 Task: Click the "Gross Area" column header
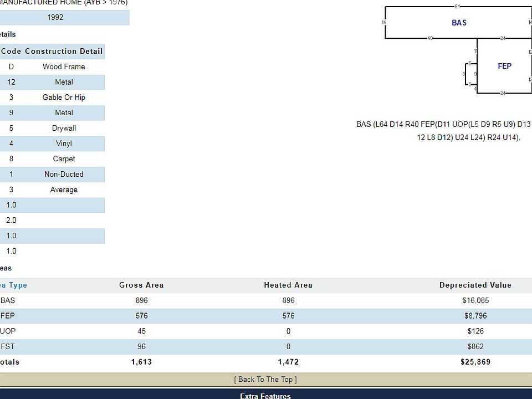pyautogui.click(x=141, y=285)
